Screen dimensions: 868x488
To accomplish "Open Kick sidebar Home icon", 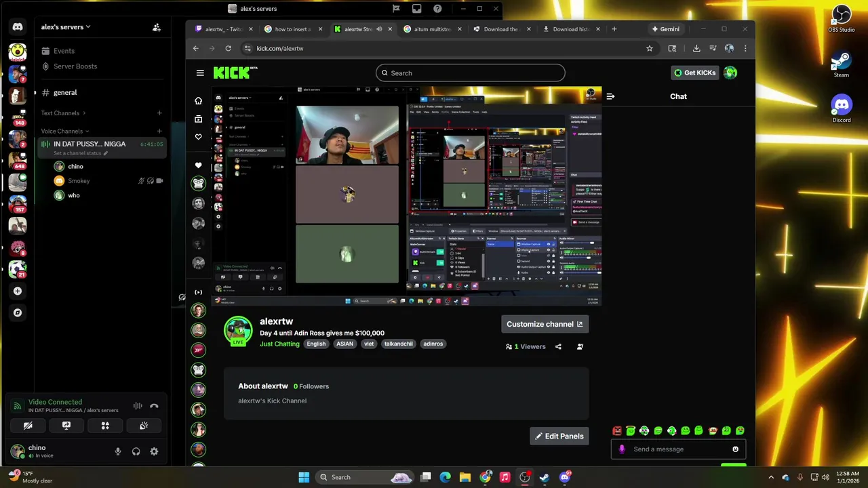I will pyautogui.click(x=198, y=101).
